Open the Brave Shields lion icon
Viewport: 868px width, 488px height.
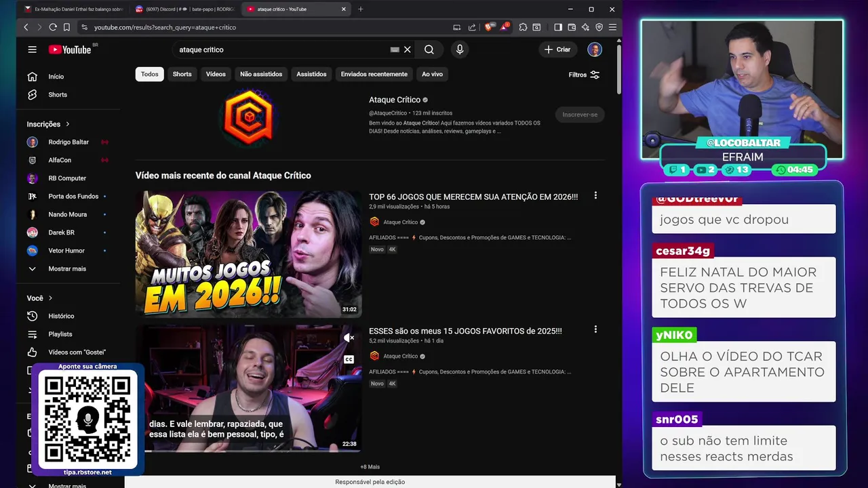tap(488, 27)
